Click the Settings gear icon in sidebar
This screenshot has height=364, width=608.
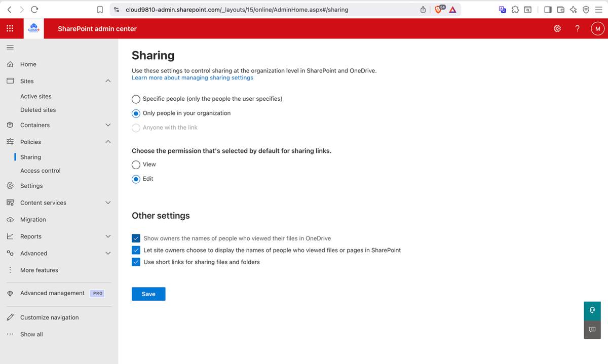[x=10, y=186]
